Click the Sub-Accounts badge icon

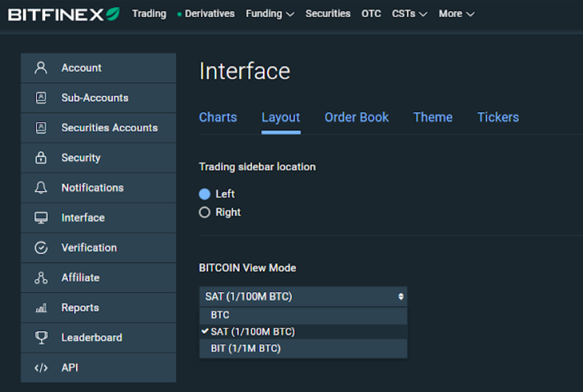(41, 98)
